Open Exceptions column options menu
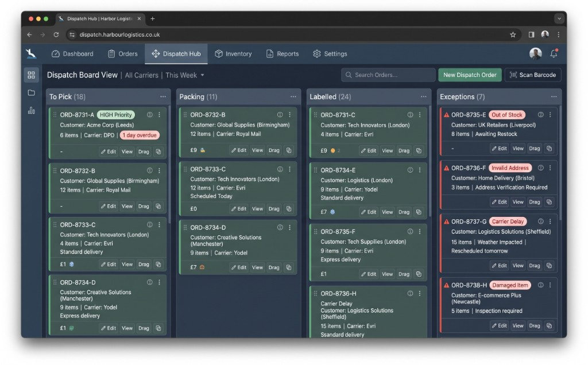 click(x=554, y=96)
